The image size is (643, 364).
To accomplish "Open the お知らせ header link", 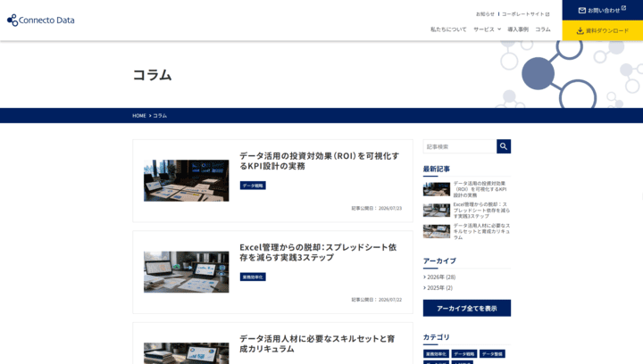I will click(485, 14).
